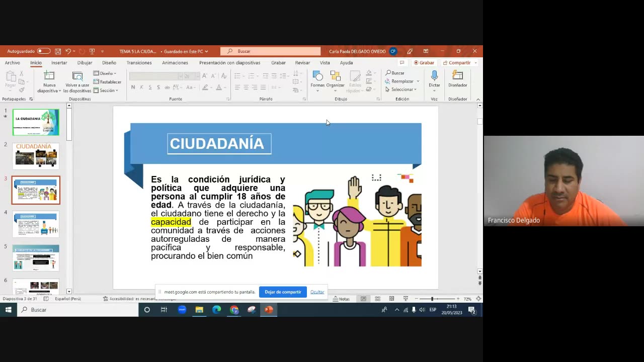Click Reemplazar in the Edición group
This screenshot has width=644, height=362.
tap(399, 81)
